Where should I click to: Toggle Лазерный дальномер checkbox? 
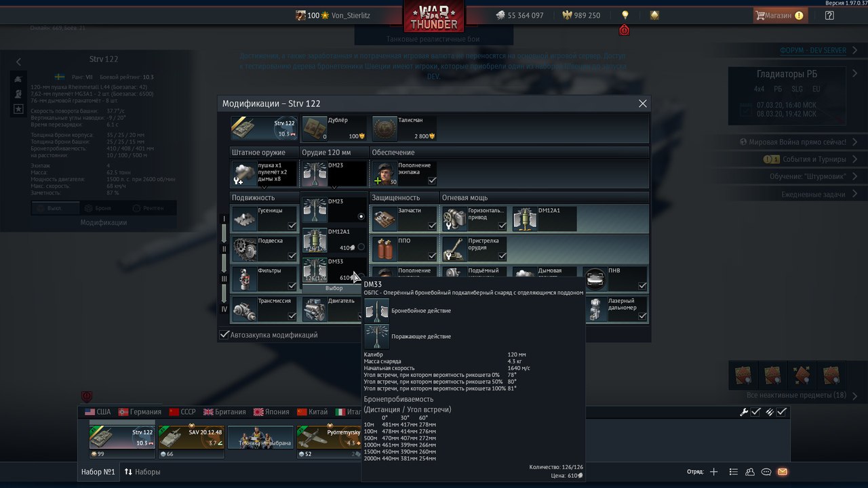[x=642, y=316]
